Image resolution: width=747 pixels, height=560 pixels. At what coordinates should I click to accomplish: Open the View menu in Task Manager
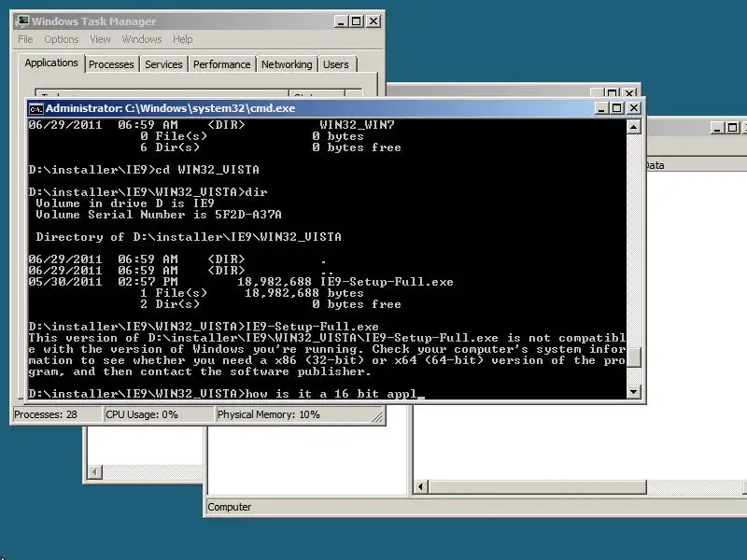(x=100, y=39)
